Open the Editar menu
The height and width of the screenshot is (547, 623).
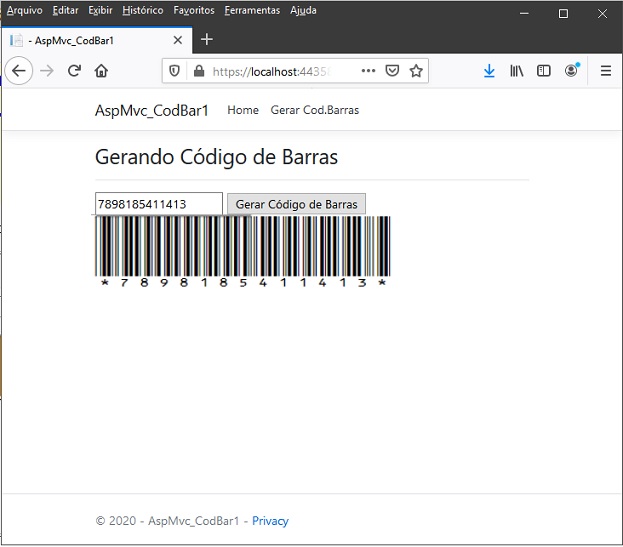pos(65,10)
